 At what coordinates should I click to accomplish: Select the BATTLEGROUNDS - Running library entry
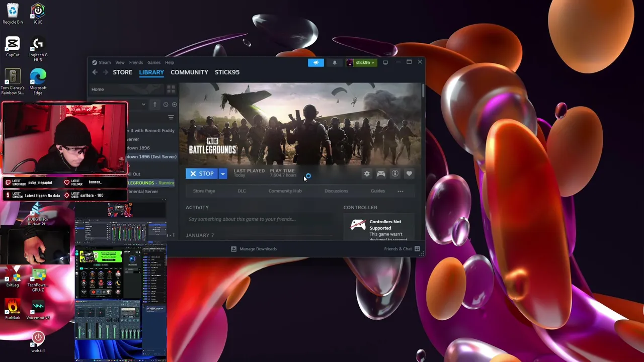point(151,183)
